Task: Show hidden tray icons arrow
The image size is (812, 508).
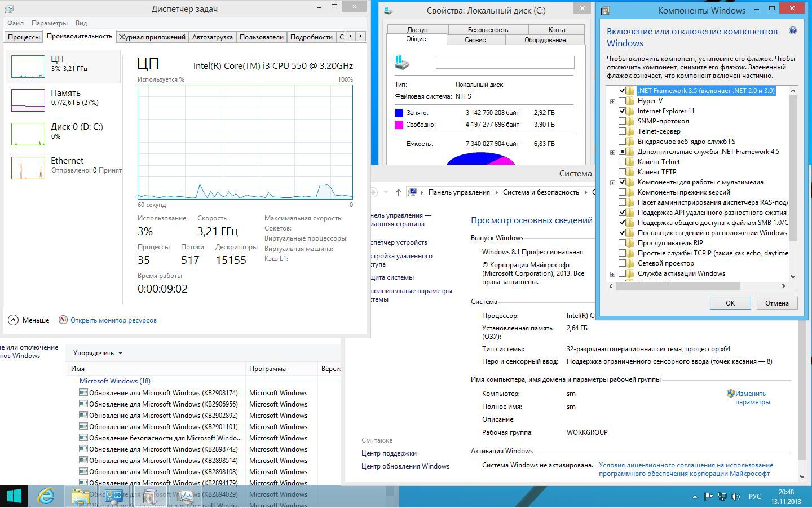Action: 695,497
